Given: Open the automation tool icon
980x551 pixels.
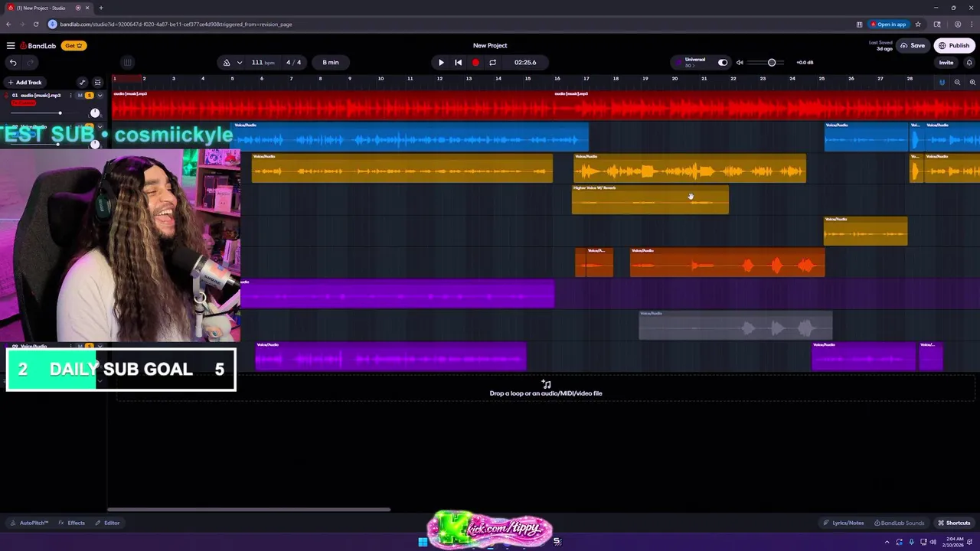Looking at the screenshot, I should pyautogui.click(x=83, y=83).
